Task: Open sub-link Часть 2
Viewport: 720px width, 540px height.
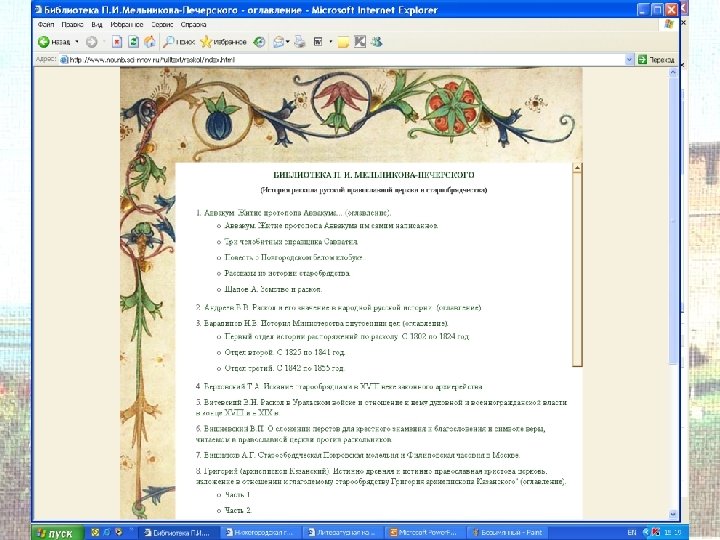Action: pos(238,510)
